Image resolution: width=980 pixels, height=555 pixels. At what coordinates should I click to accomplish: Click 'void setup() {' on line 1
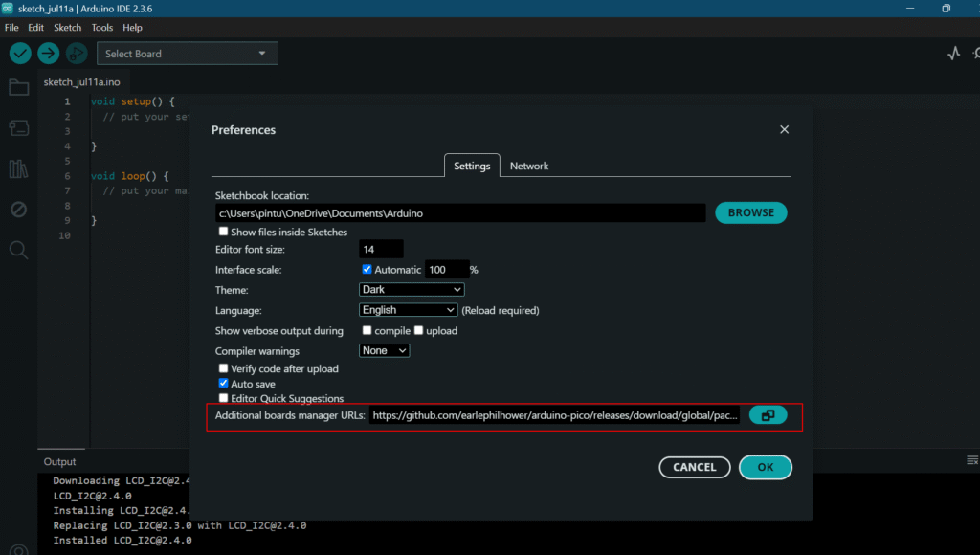click(x=132, y=101)
